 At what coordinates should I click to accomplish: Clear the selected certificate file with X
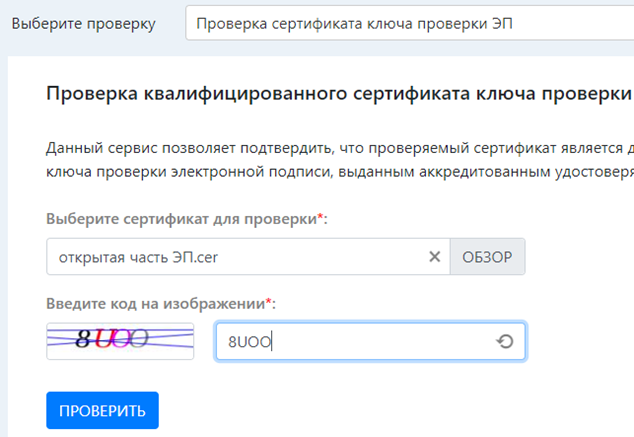pyautogui.click(x=434, y=257)
